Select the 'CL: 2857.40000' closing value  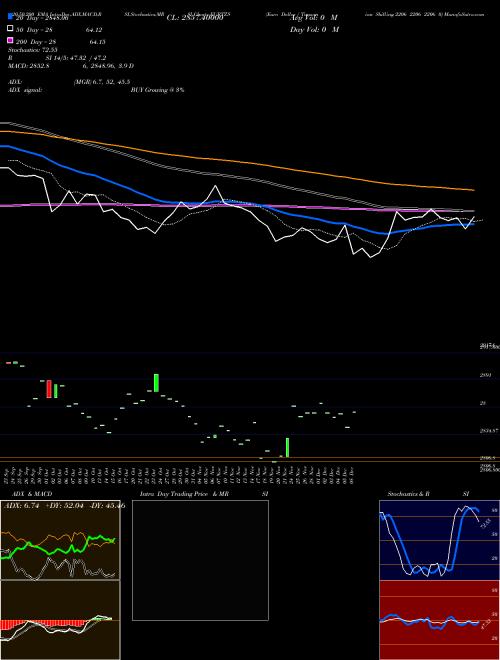195,18
